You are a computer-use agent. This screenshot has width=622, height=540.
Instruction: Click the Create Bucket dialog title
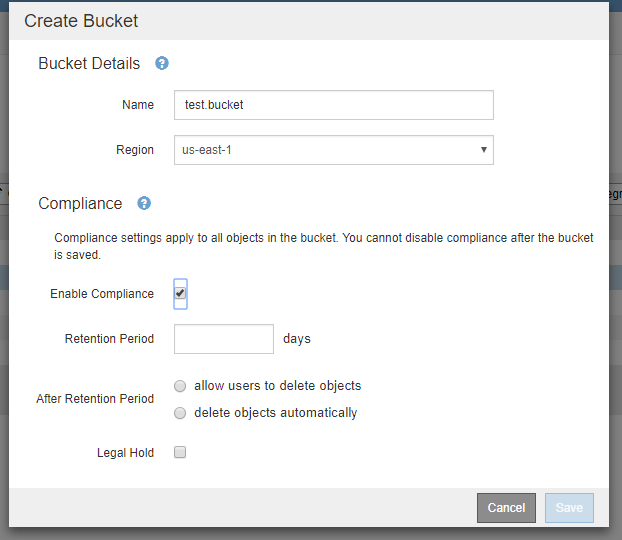[81, 21]
